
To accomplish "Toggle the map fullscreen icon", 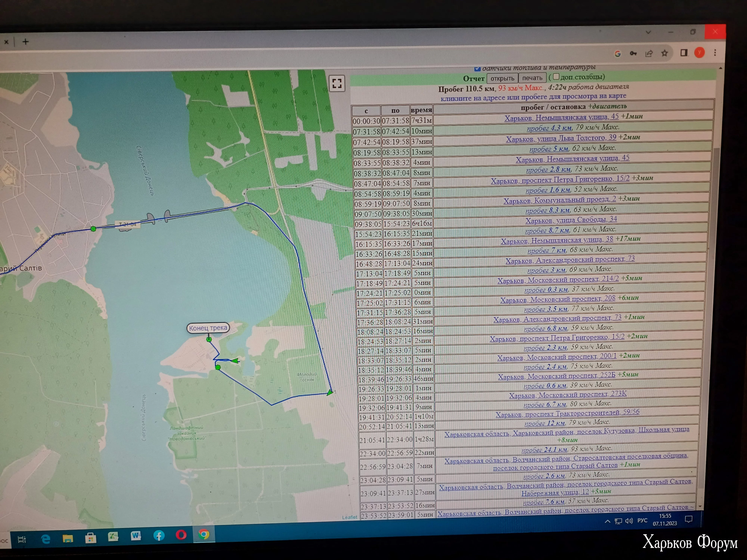I will pyautogui.click(x=337, y=83).
